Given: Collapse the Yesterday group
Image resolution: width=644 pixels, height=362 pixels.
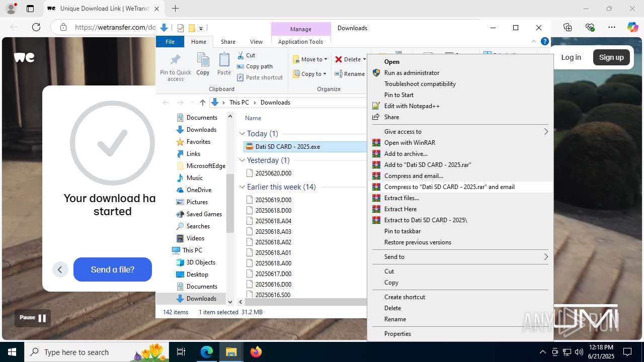Looking at the screenshot, I should coord(242,160).
